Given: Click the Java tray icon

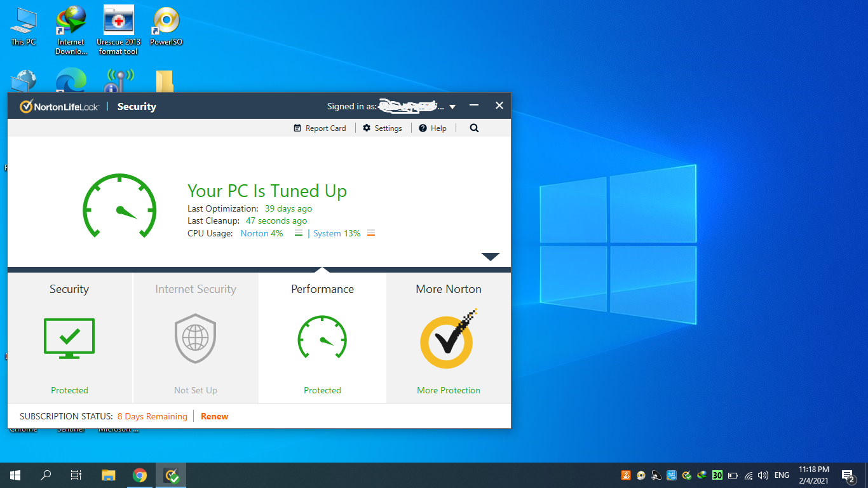Looking at the screenshot, I should tap(626, 475).
